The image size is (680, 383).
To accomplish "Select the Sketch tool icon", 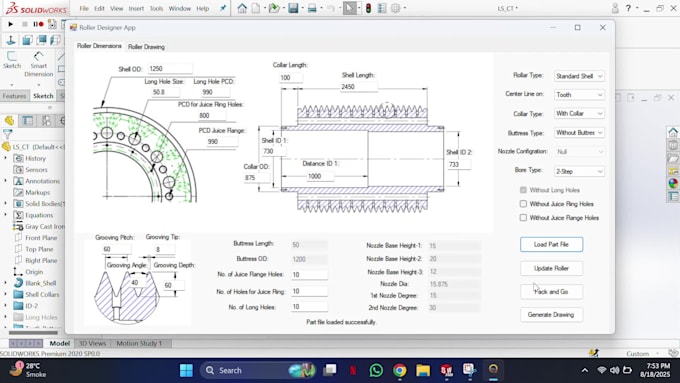I will (x=12, y=60).
